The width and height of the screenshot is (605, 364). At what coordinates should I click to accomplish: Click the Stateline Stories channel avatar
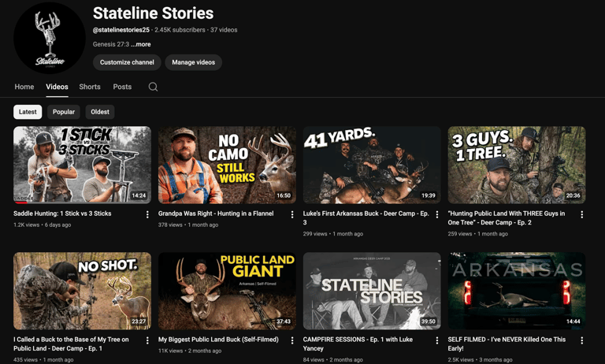point(50,38)
